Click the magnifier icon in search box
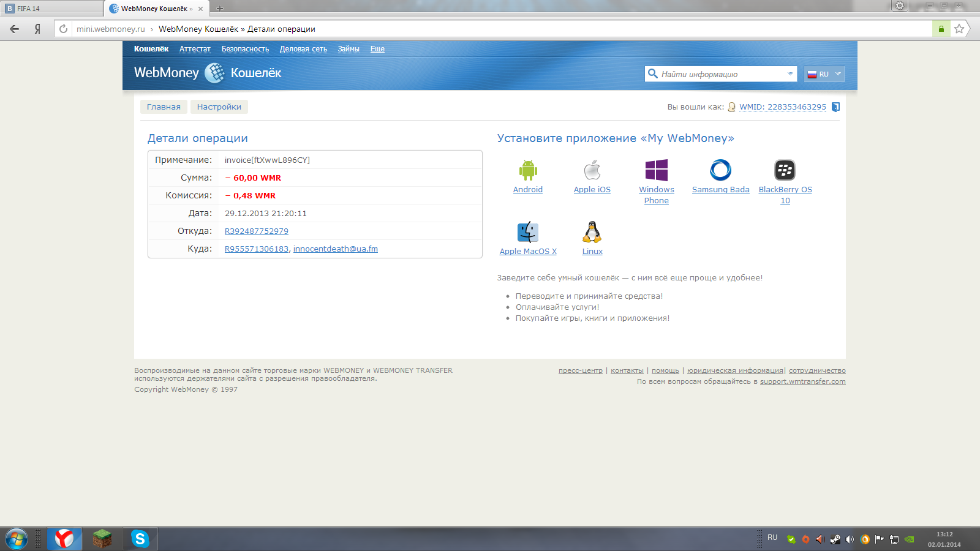Image resolution: width=980 pixels, height=551 pixels. pos(653,74)
